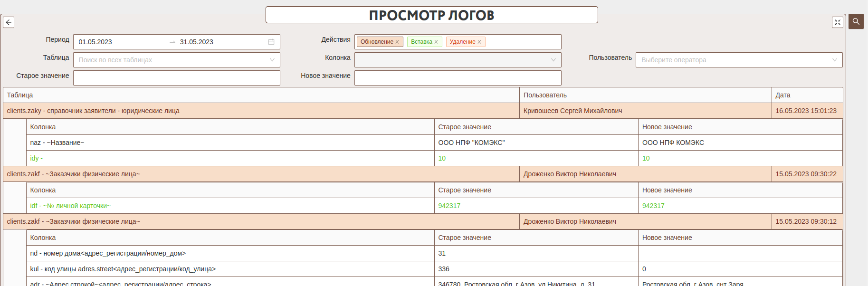
Task: Expand the Колонка dropdown
Action: [458, 60]
